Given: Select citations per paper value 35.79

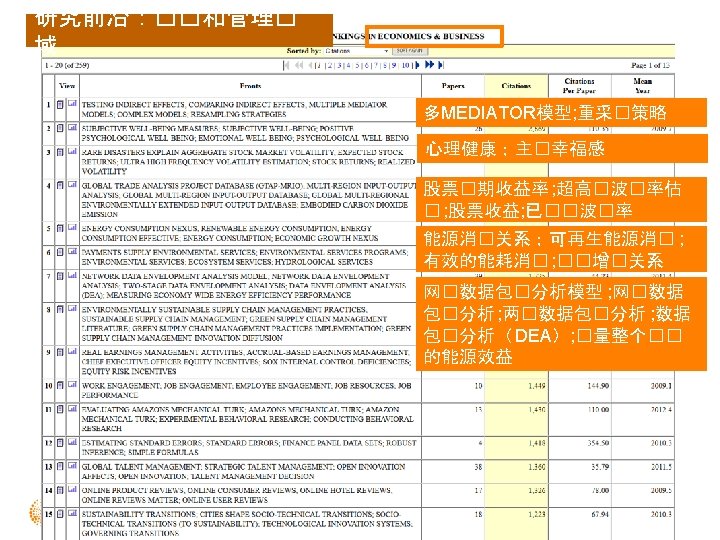Looking at the screenshot, I should point(601,467).
